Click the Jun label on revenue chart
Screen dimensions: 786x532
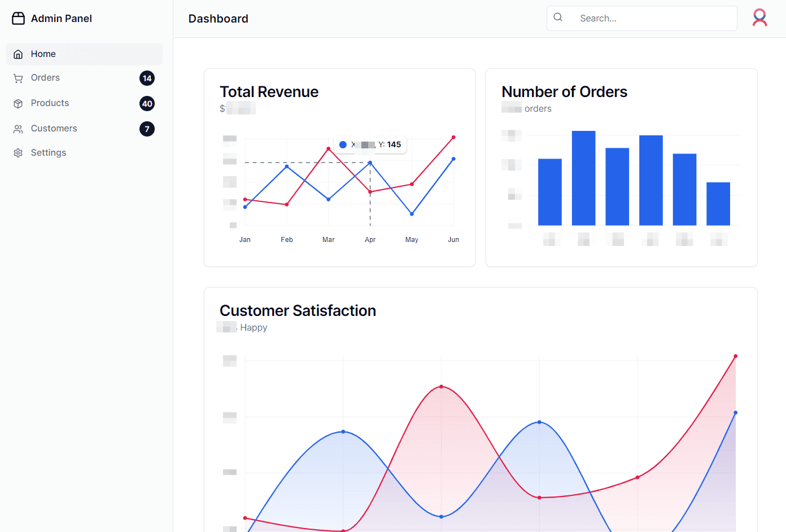(x=453, y=240)
